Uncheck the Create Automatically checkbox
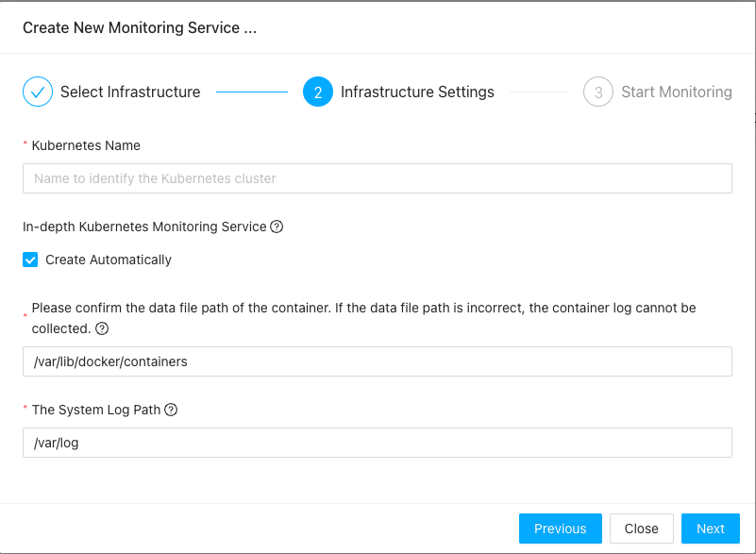Viewport: 756px width, 554px height. (x=30, y=260)
